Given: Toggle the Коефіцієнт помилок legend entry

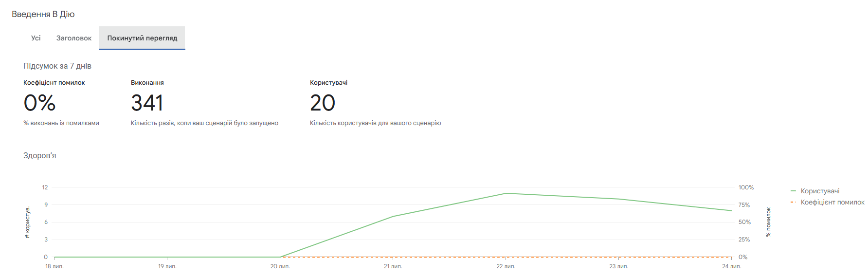Looking at the screenshot, I should point(827,202).
